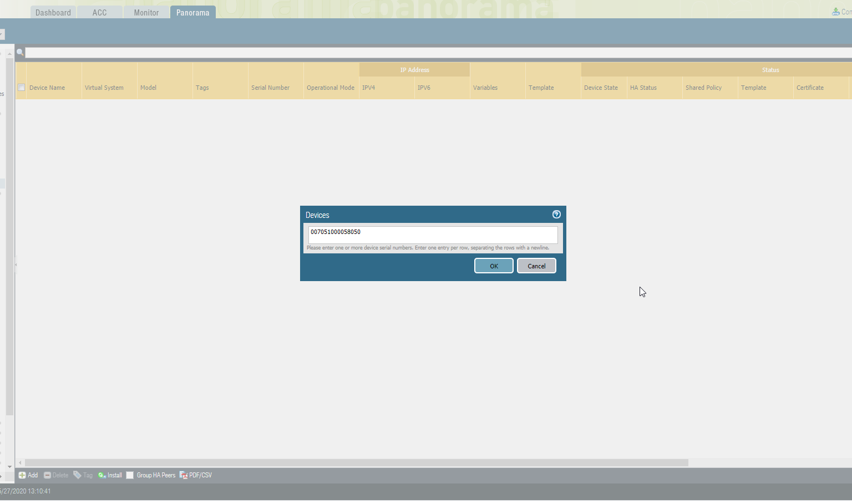Screen dimensions: 852x504
Task: Click the Commit icon at top right
Action: click(x=835, y=11)
